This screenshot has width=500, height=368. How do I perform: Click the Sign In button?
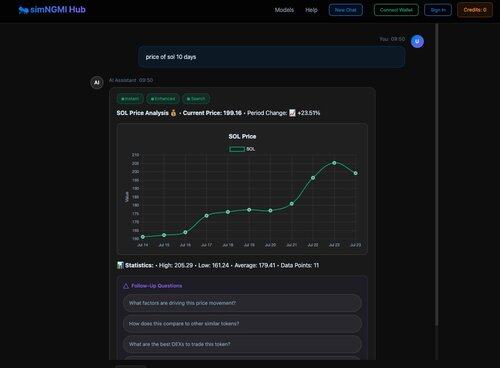438,10
